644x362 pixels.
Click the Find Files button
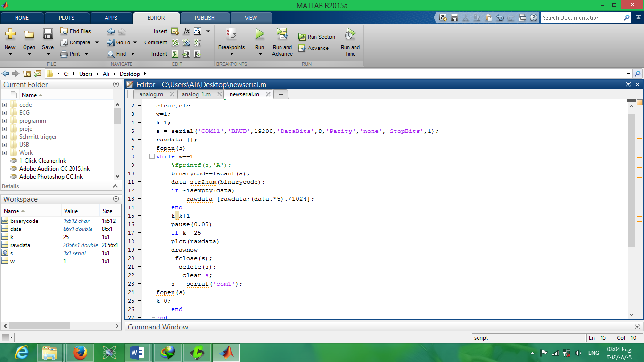(x=75, y=31)
